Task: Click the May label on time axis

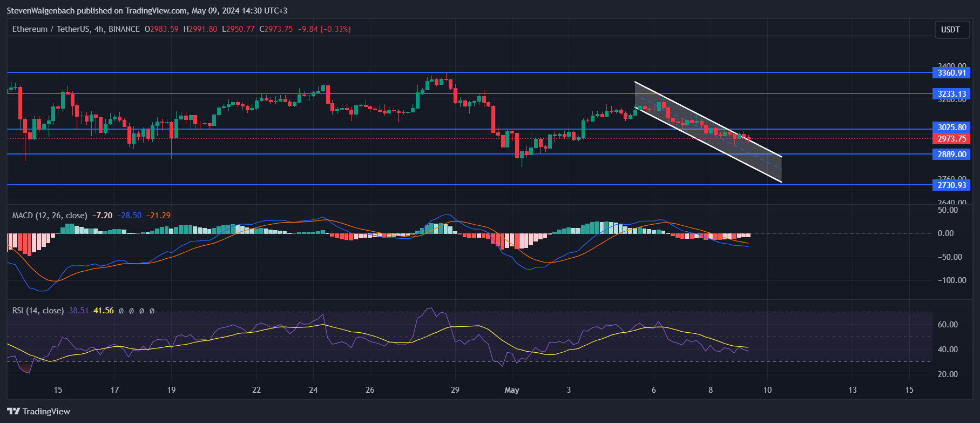Action: point(512,390)
